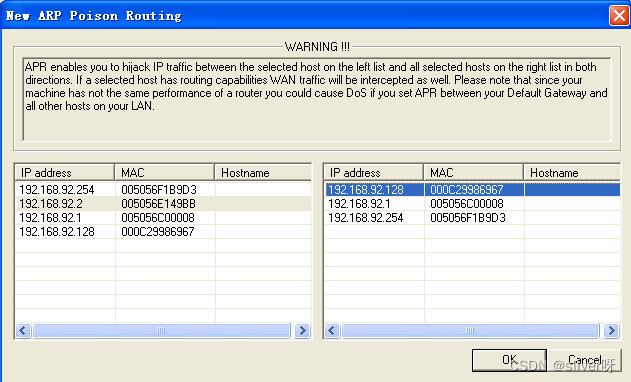Click left list's scroll-left arrow
Screen dimensions: 631x382
point(23,331)
